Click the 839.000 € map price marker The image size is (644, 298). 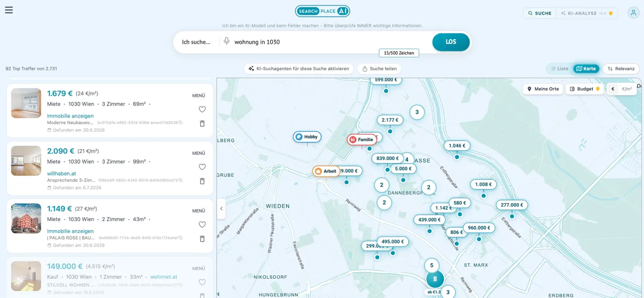pos(387,158)
